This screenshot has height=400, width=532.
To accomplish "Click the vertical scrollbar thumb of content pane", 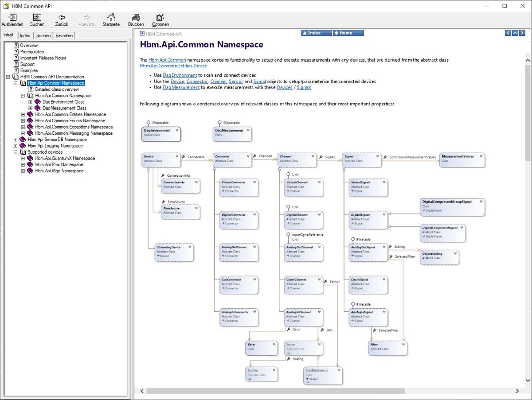I will (528, 113).
